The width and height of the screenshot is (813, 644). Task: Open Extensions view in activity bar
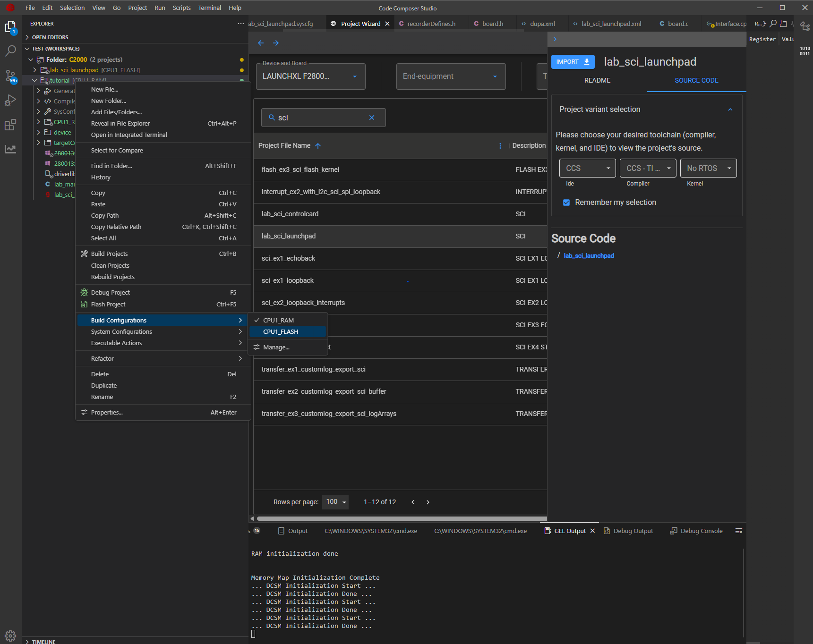(x=10, y=125)
